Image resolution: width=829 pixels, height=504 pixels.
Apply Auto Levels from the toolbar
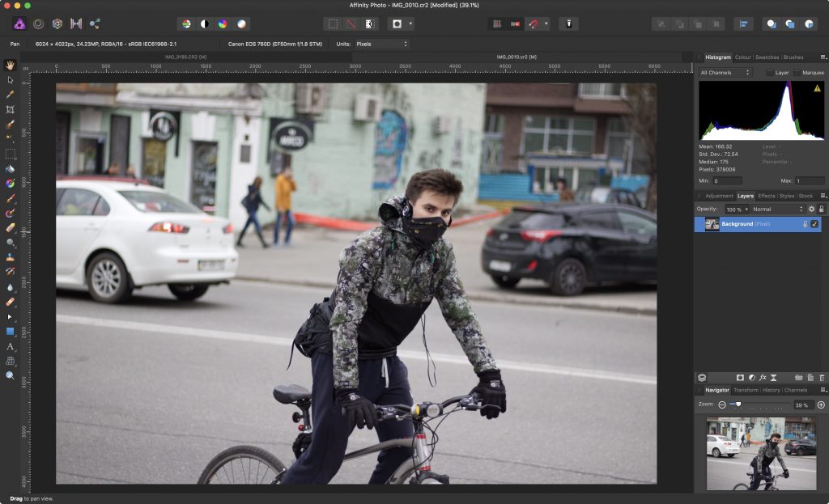coord(186,23)
